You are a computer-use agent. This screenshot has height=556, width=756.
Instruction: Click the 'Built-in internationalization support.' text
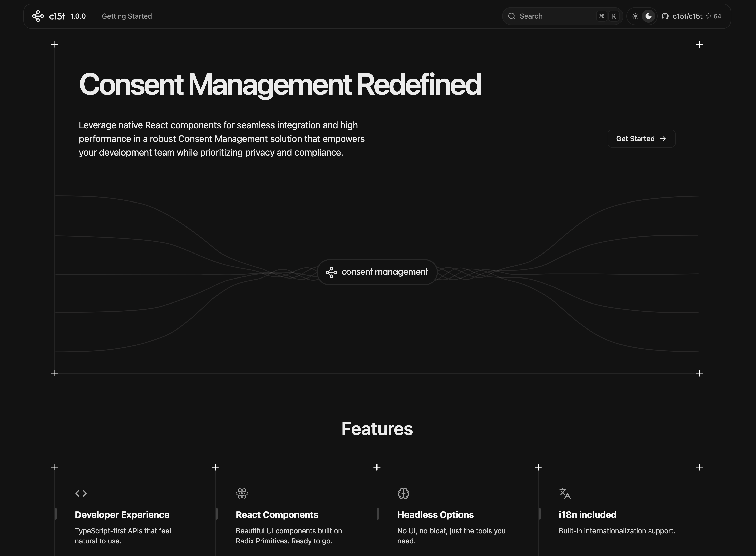617,531
